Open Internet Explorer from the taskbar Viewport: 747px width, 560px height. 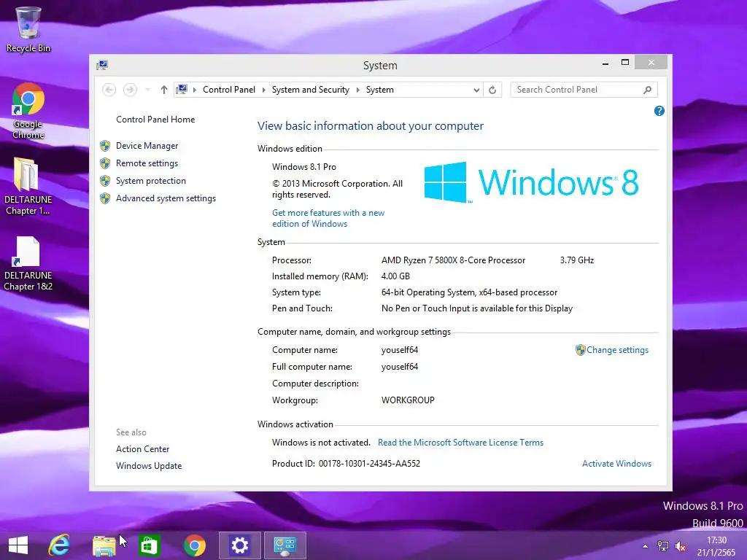click(59, 545)
